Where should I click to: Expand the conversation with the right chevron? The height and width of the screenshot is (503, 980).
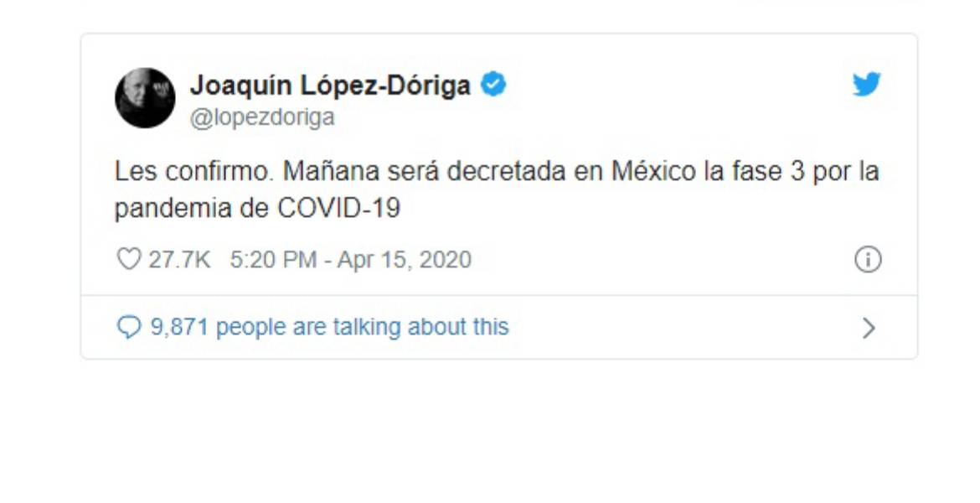869,328
